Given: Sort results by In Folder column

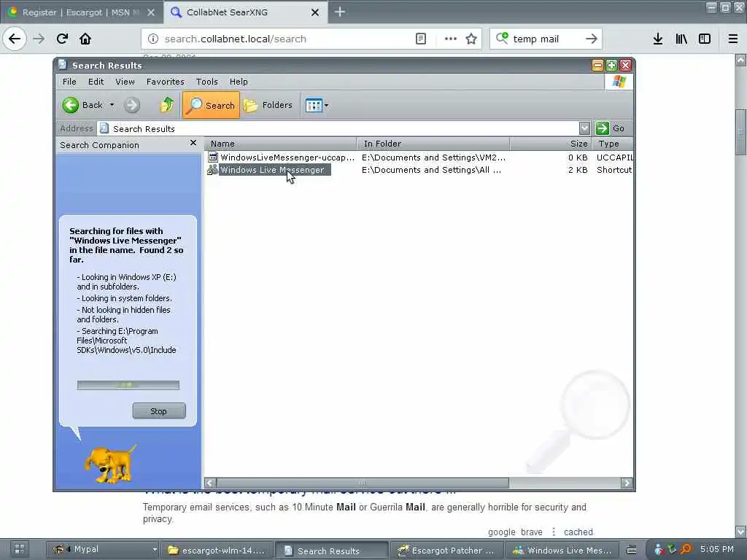Looking at the screenshot, I should click(x=433, y=144).
